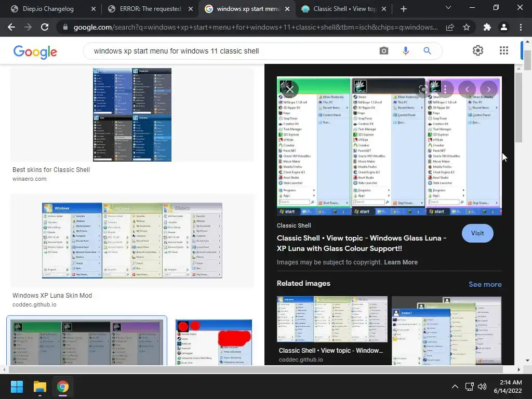The height and width of the screenshot is (399, 532).
Task: Open Windows Start button
Action: 17,387
